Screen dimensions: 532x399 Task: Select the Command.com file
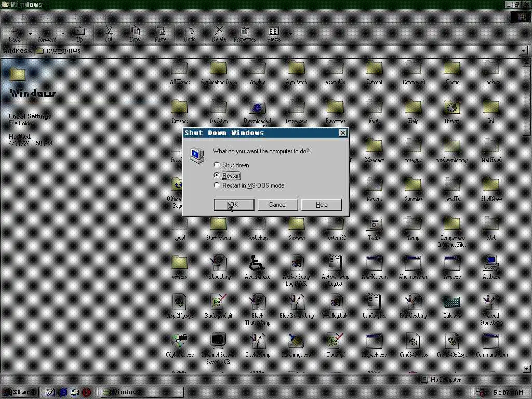[x=491, y=345]
